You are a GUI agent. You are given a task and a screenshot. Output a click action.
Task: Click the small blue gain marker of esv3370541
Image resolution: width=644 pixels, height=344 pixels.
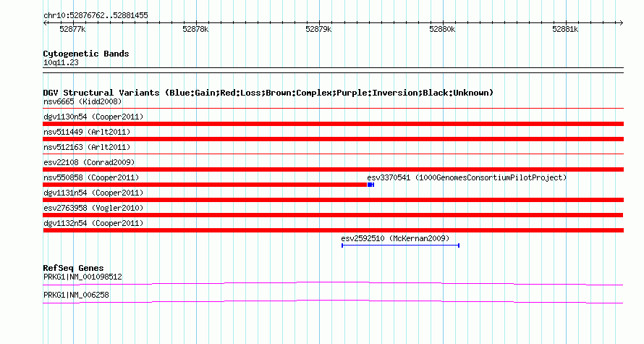(x=370, y=185)
